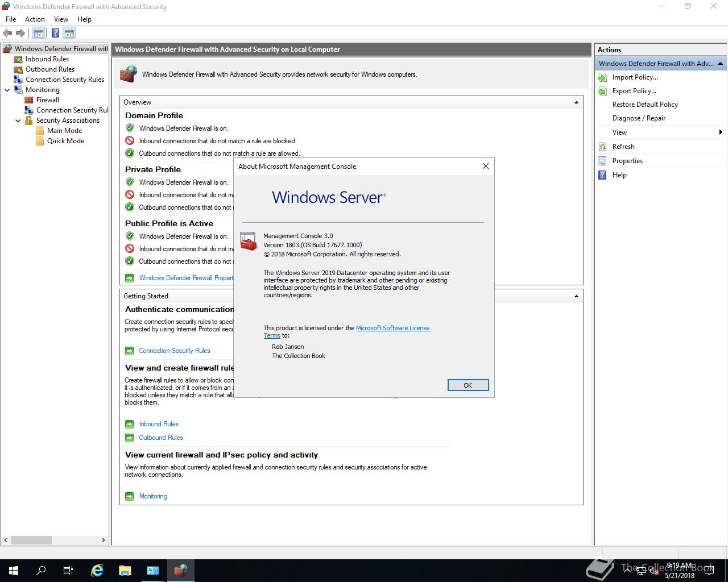Click the About dialog toolbox icon
This screenshot has width=728, height=582.
pos(248,241)
